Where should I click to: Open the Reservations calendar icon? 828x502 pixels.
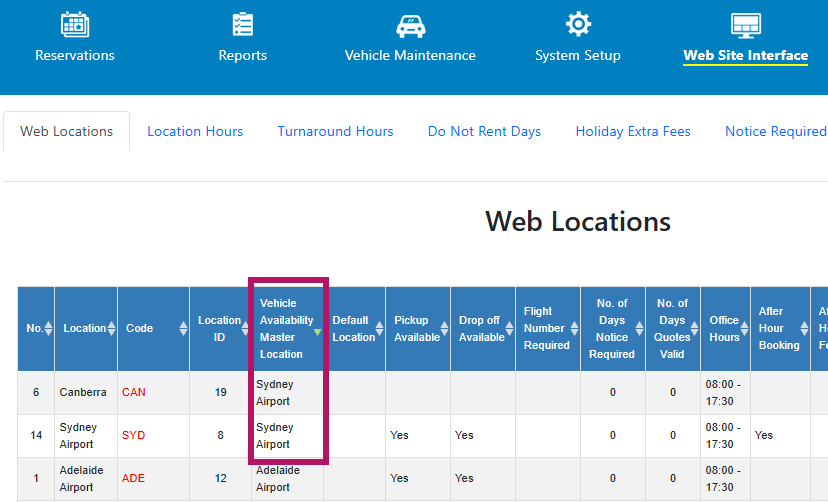(x=75, y=25)
